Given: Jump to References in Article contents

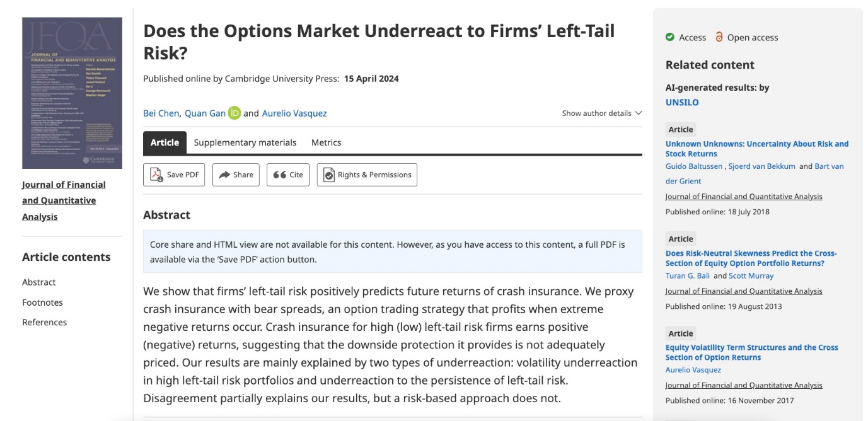Looking at the screenshot, I should point(44,322).
